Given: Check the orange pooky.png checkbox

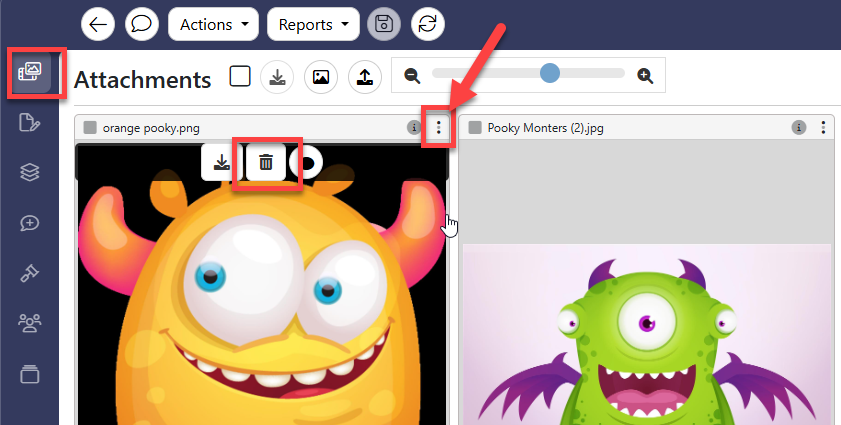Looking at the screenshot, I should [x=90, y=128].
